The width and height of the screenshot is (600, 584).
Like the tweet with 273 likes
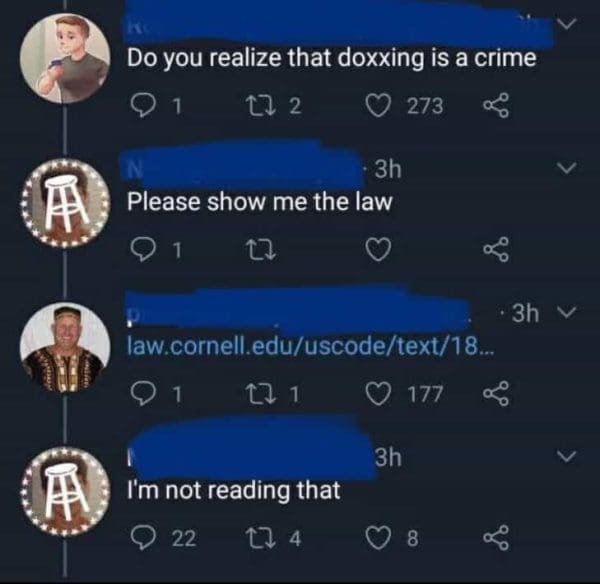(378, 106)
